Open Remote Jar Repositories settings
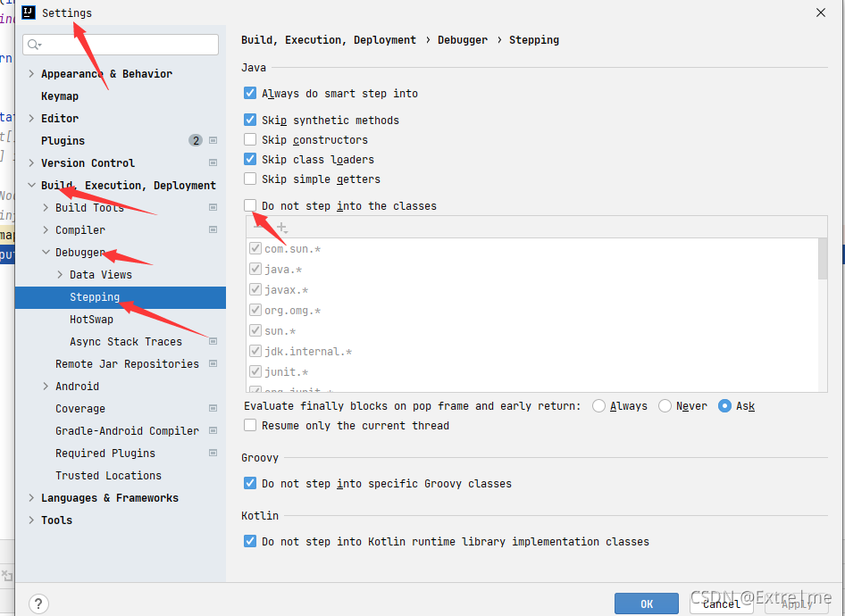The image size is (845, 616). (x=127, y=364)
